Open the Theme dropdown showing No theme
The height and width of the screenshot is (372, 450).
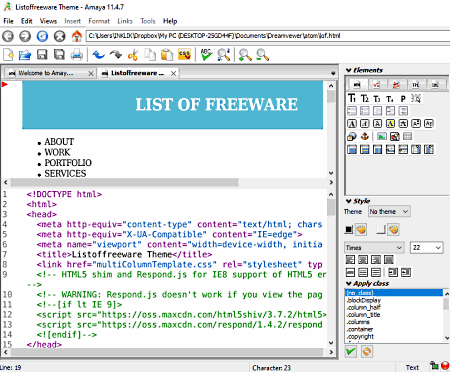pos(389,211)
